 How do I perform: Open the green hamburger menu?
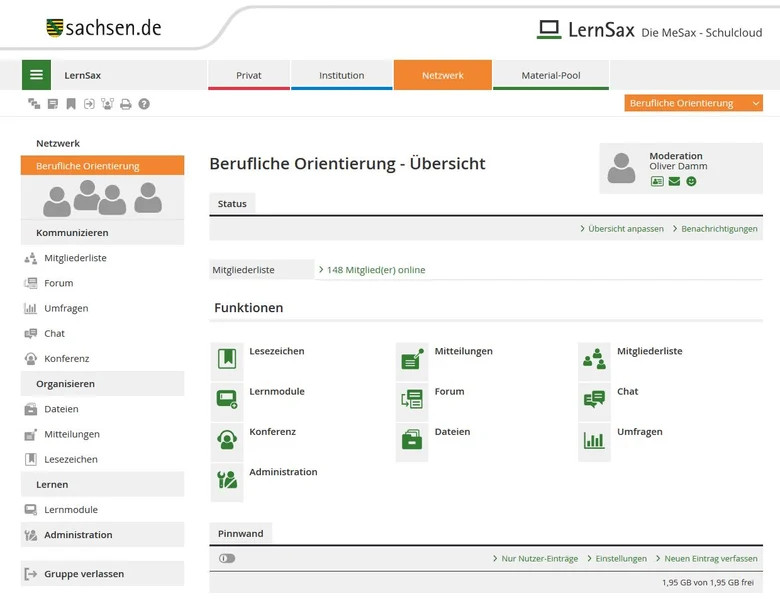click(36, 75)
